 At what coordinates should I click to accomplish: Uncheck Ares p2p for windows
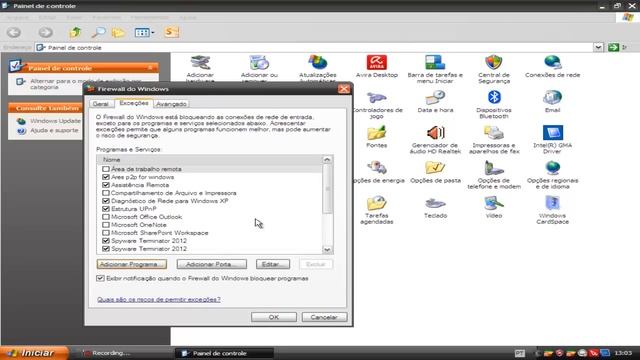(x=106, y=177)
